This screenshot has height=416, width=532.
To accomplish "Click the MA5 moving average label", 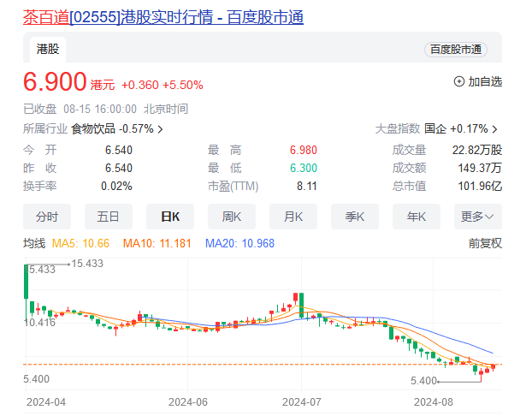I will coord(80,243).
